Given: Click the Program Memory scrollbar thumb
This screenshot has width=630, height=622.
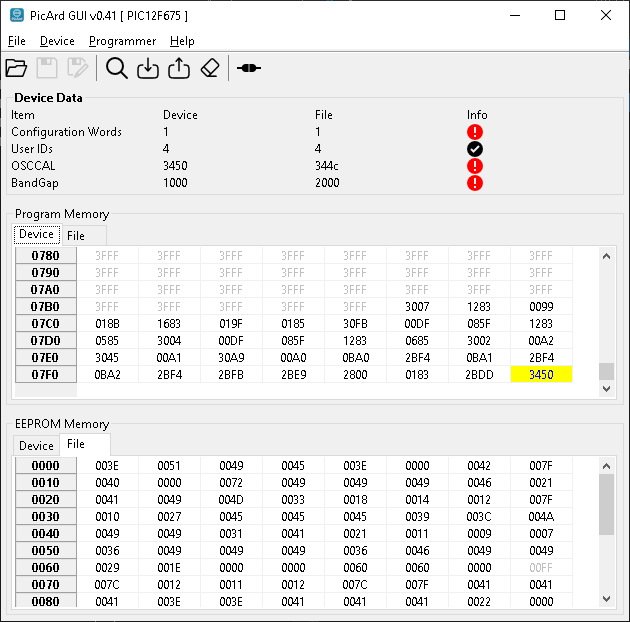Looking at the screenshot, I should pyautogui.click(x=606, y=371).
